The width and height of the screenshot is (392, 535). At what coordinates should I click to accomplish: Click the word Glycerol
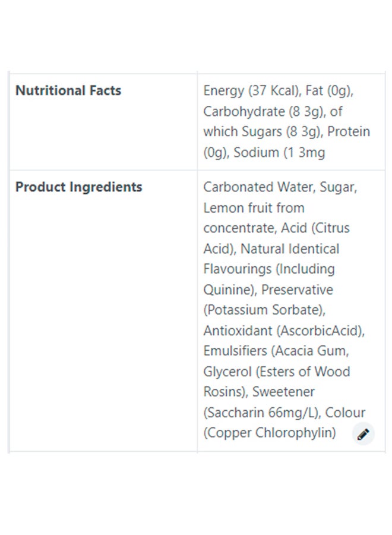227,372
